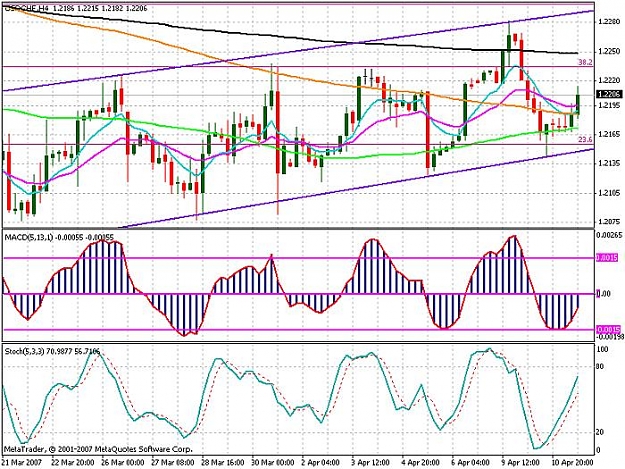This screenshot has height=469, width=625.
Task: Click the 23.6 Fibonacci level label
Action: point(585,139)
